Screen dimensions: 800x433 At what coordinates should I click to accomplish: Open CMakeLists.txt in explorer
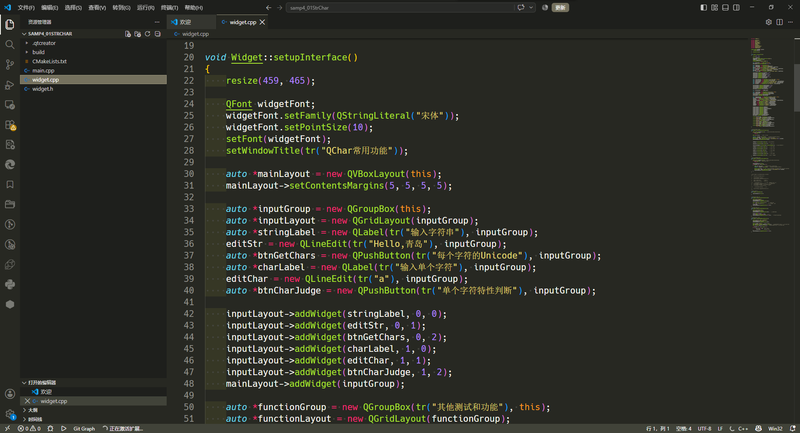[93, 61]
